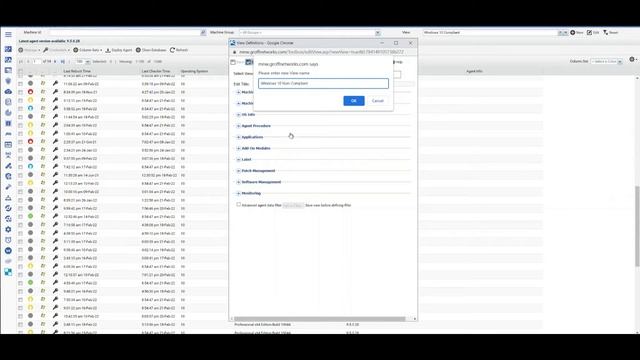This screenshot has height=360, width=640.
Task: Expand the OS Info section
Action: (x=238, y=115)
